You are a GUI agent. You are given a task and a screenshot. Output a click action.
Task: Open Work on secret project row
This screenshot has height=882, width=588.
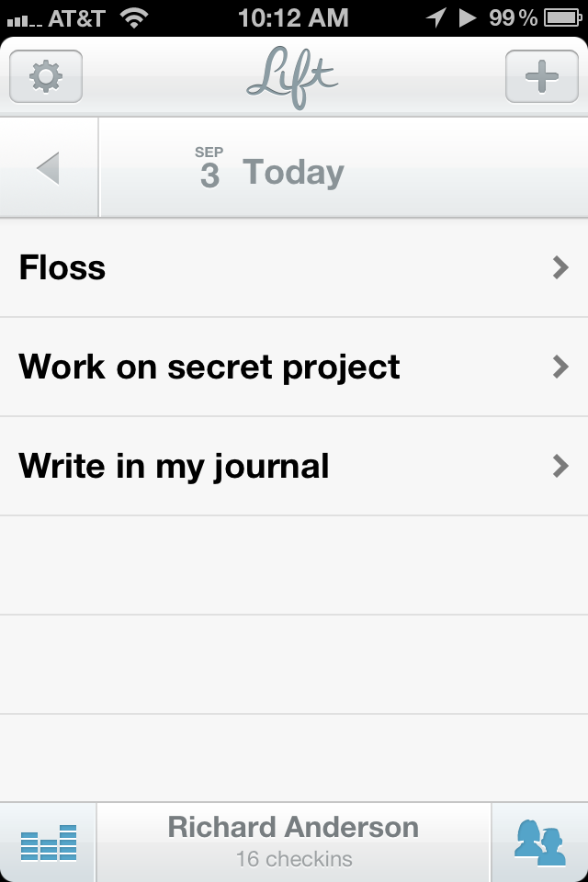point(294,367)
